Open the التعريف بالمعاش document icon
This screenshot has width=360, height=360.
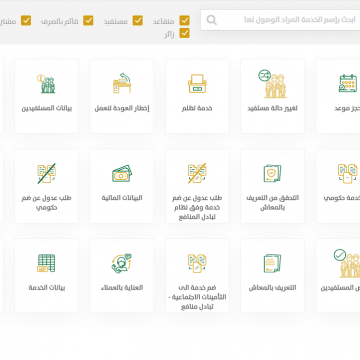pos(272,263)
